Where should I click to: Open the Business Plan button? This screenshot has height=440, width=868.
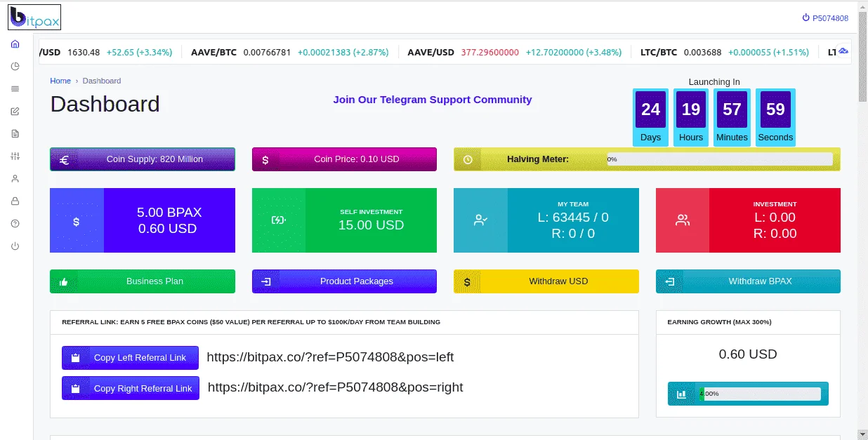[x=143, y=281]
